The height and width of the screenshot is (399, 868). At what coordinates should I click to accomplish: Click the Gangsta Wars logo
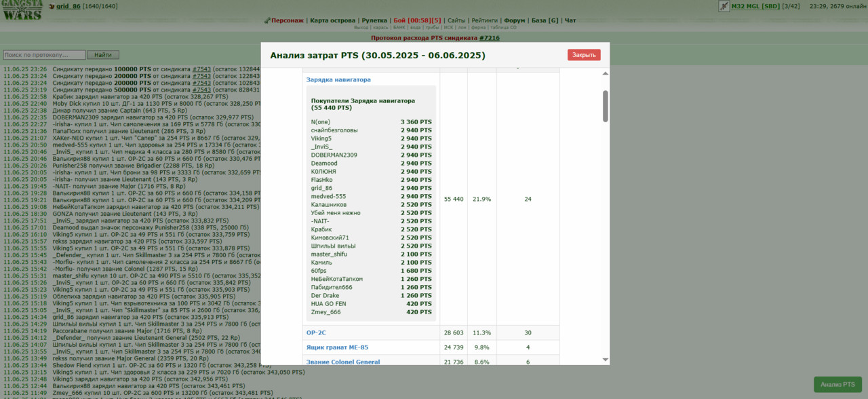(22, 9)
